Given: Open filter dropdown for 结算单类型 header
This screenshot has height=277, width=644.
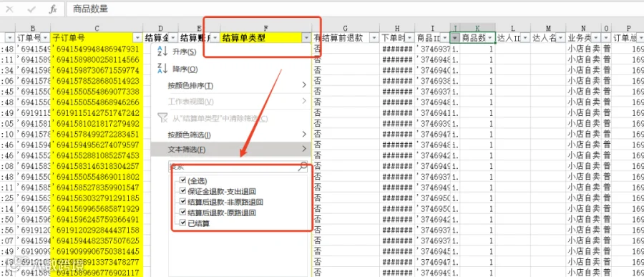Looking at the screenshot, I should coord(306,38).
